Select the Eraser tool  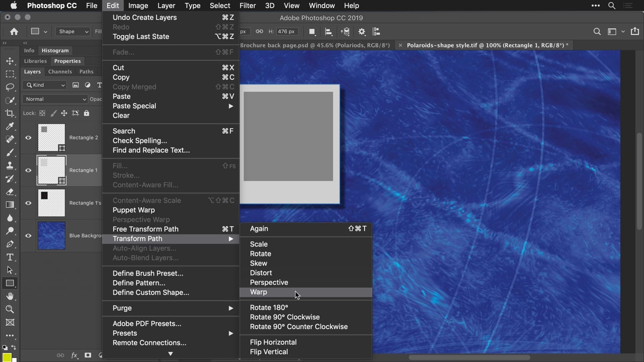pyautogui.click(x=10, y=192)
